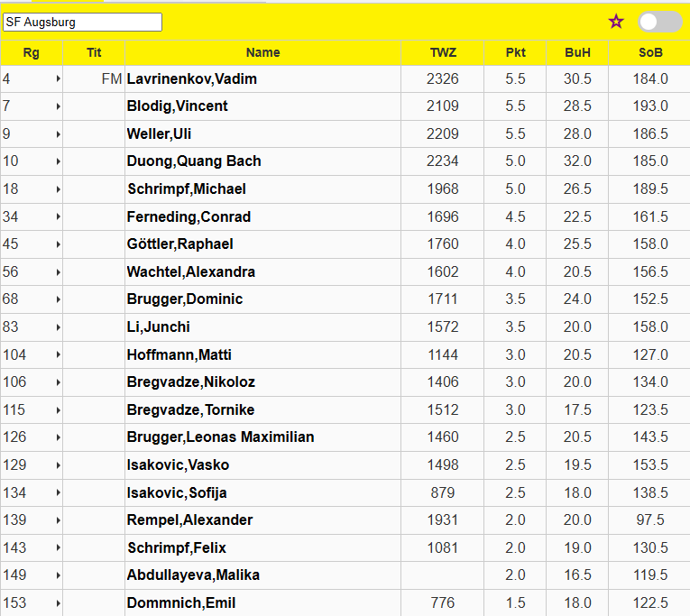690x616 pixels.
Task: Expand row arrow for rank 7
Action: click(58, 106)
